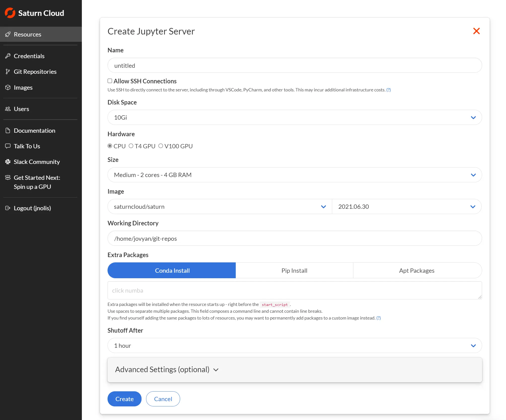The height and width of the screenshot is (420, 506).
Task: Open Slack Community link
Action: click(37, 161)
